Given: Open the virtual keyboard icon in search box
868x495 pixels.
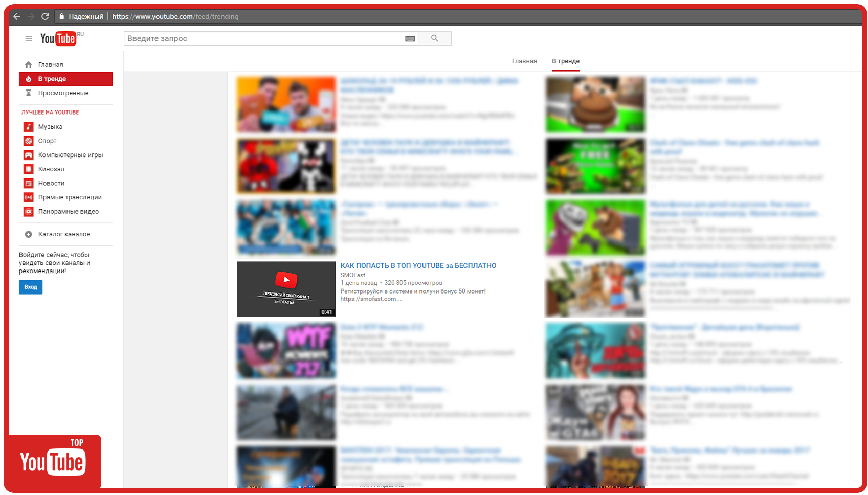Looking at the screenshot, I should click(410, 38).
